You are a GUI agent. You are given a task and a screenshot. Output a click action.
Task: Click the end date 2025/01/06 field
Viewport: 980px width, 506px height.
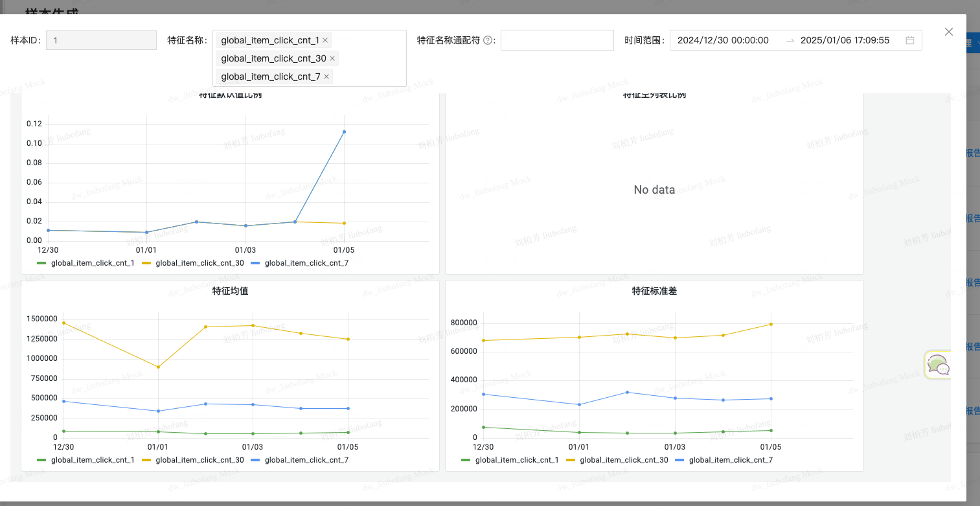(x=845, y=40)
